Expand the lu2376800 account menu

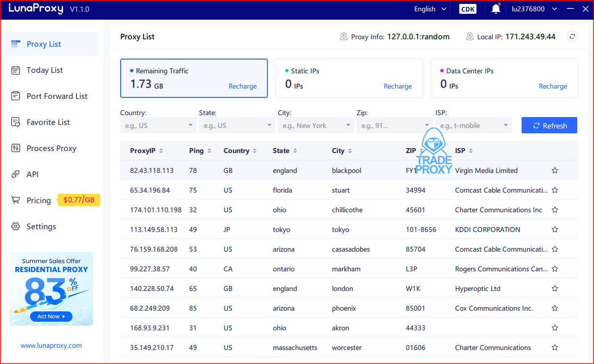coord(534,9)
